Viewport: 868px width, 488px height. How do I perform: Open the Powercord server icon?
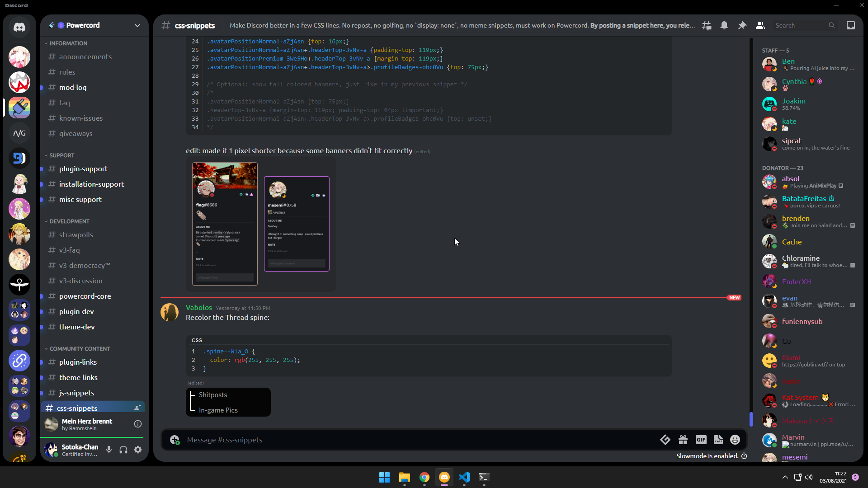coord(19,108)
